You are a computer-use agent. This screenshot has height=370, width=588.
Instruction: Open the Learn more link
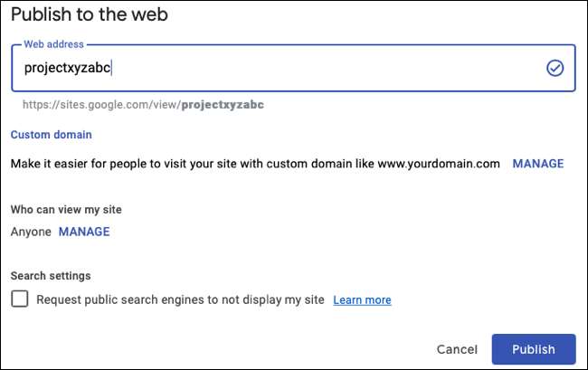click(362, 300)
